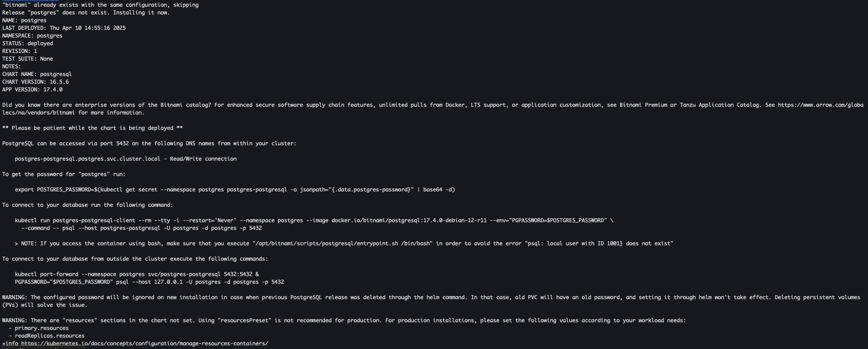Click the CHART VERSION: 16.5.6 line

(x=36, y=82)
